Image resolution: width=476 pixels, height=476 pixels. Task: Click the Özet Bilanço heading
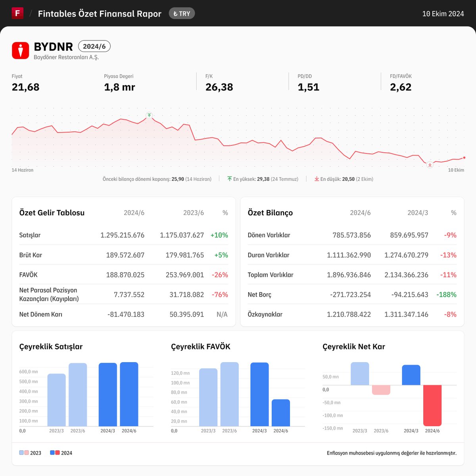click(270, 213)
